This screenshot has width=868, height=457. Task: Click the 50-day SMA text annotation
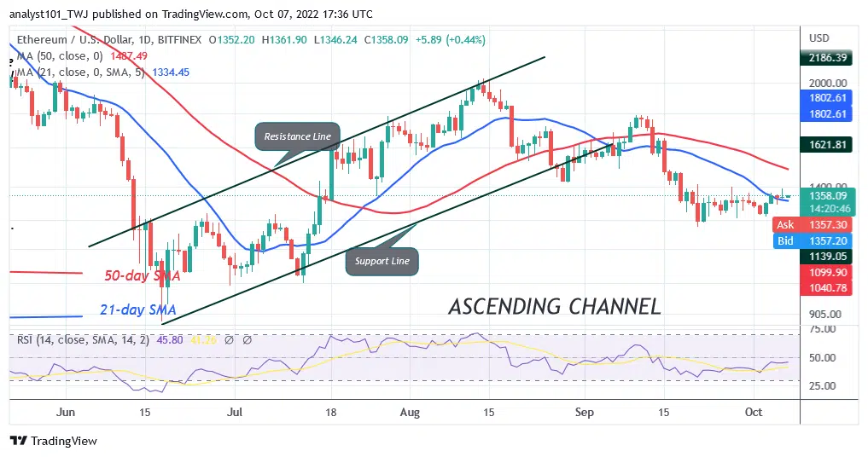coord(142,277)
